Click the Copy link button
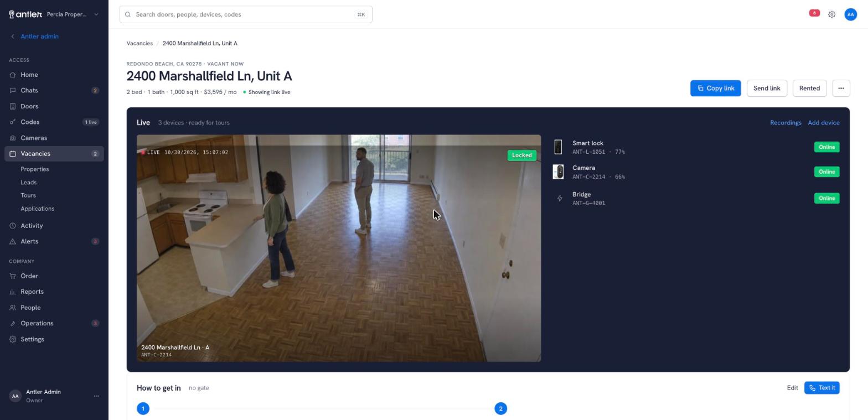Viewport: 868px width, 420px height. tap(715, 89)
